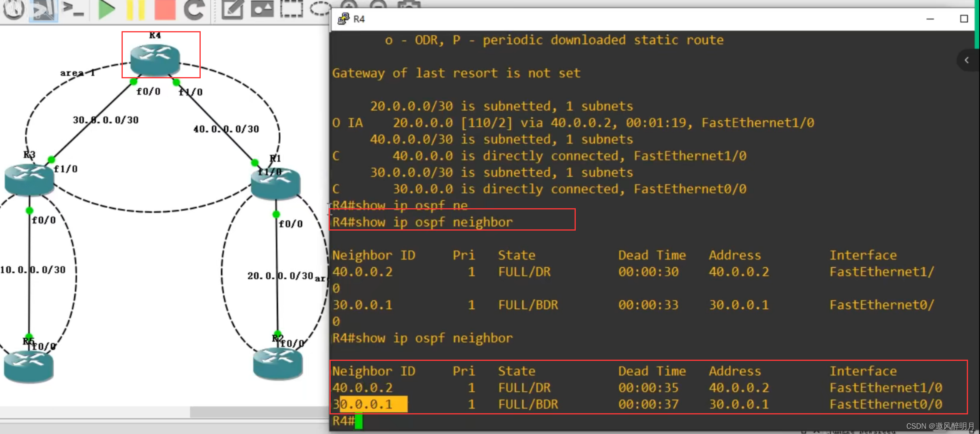Click Dead Time 00:00:37 value
980x434 pixels.
coord(649,404)
